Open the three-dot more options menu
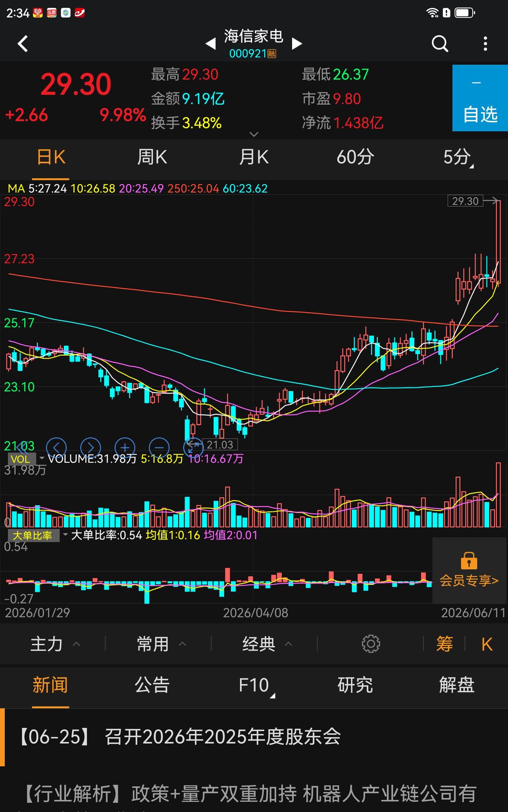 [x=485, y=44]
